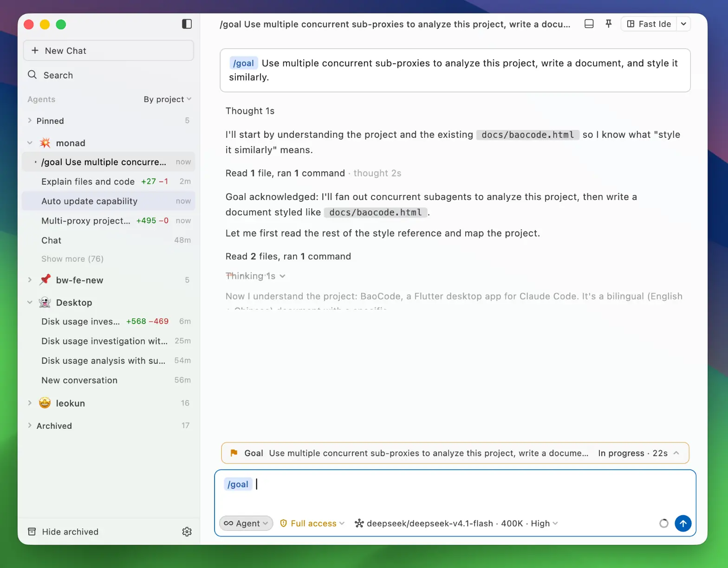Open the Agent mode dropdown
This screenshot has height=568, width=728.
tap(246, 523)
